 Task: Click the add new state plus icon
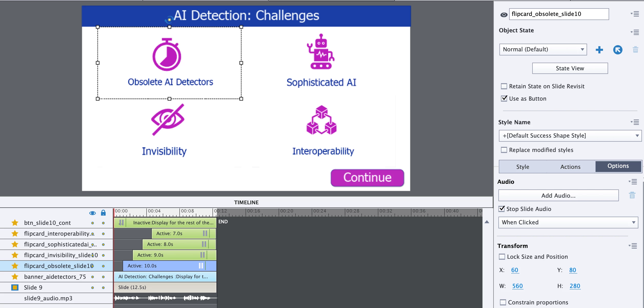(599, 50)
